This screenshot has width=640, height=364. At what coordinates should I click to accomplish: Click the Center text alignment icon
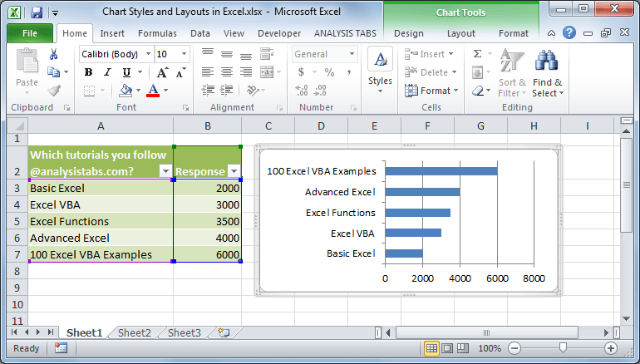pos(227,72)
